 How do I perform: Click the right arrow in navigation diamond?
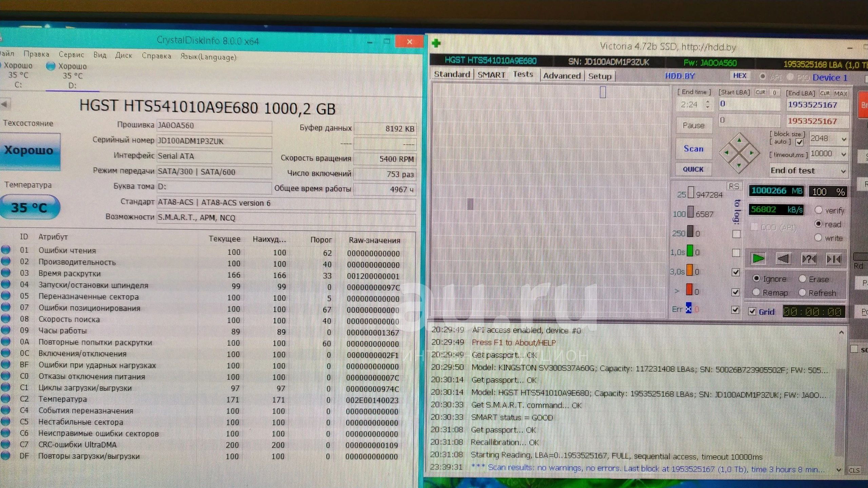pyautogui.click(x=751, y=153)
